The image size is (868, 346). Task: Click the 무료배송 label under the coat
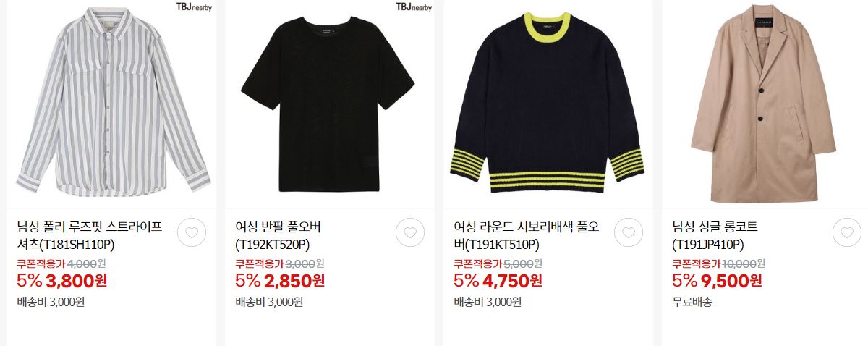[692, 302]
